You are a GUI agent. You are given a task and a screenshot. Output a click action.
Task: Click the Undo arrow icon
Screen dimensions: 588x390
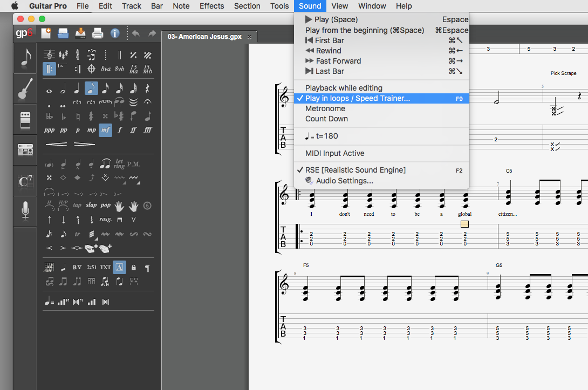(136, 33)
